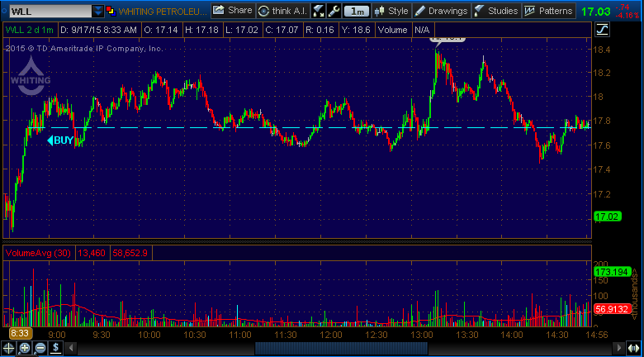Open the flask Edit Studies icon
The height and width of the screenshot is (357, 644).
pyautogui.click(x=318, y=11)
